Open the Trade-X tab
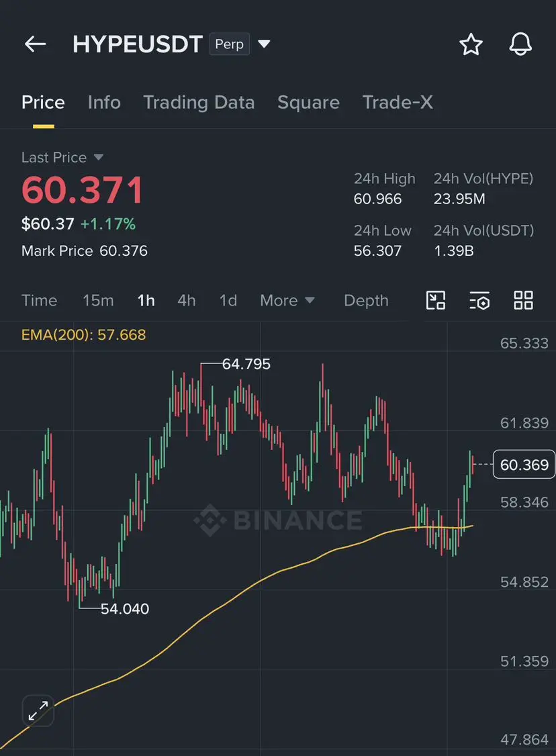 click(x=398, y=102)
